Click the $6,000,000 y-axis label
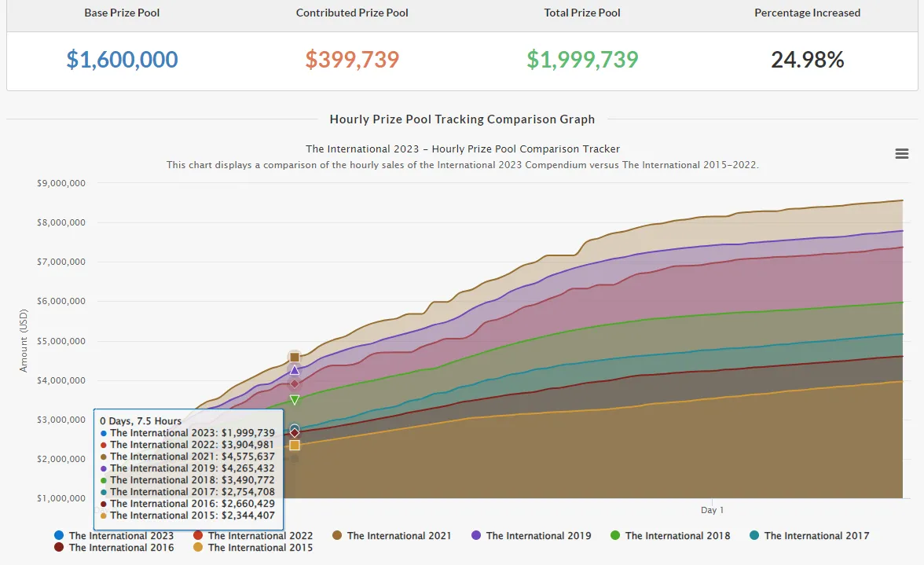Viewport: 924px width, 565px height. pos(61,301)
